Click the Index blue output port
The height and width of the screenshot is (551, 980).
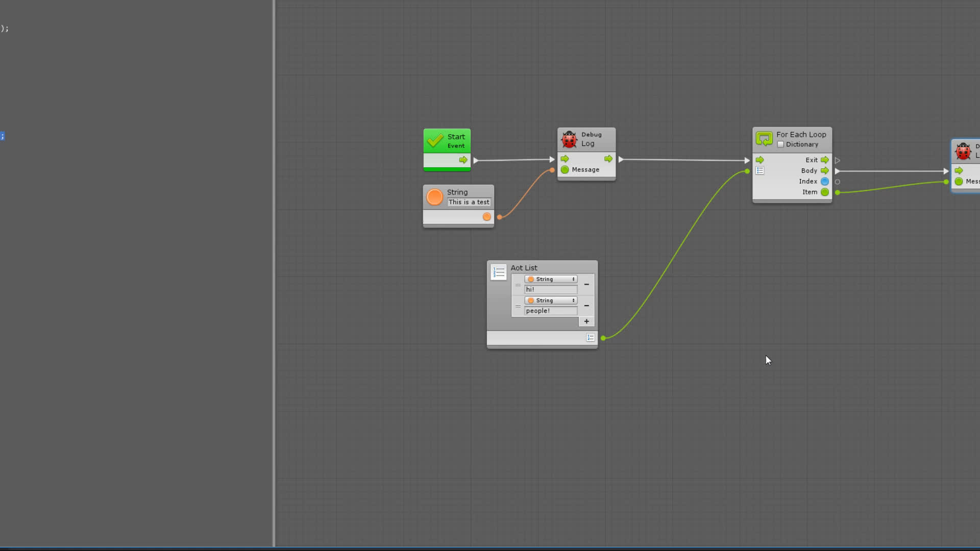pyautogui.click(x=825, y=182)
